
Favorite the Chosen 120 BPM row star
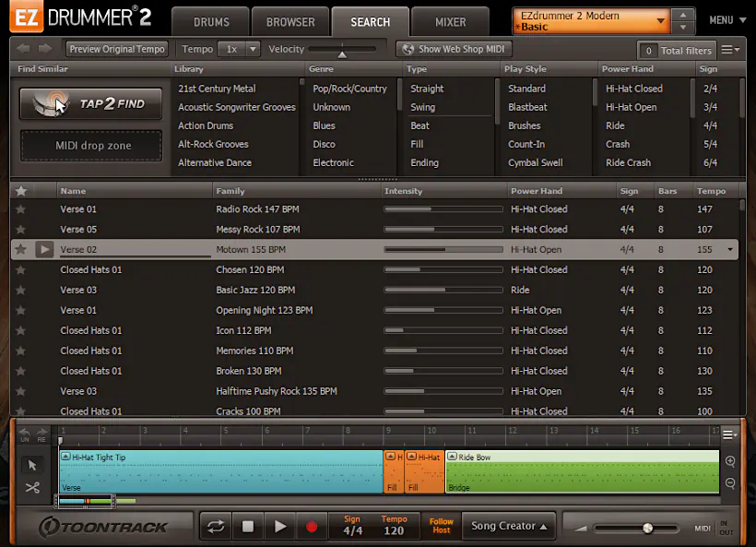(x=20, y=270)
